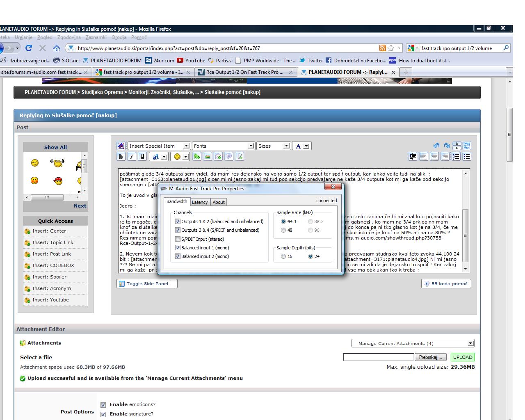Click the italic formatting icon

click(131, 157)
